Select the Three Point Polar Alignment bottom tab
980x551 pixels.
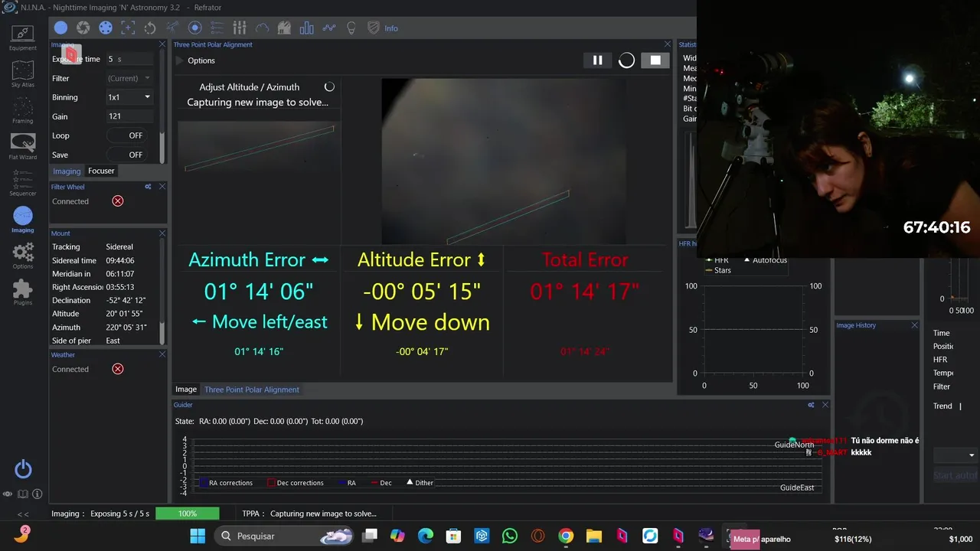pyautogui.click(x=252, y=390)
